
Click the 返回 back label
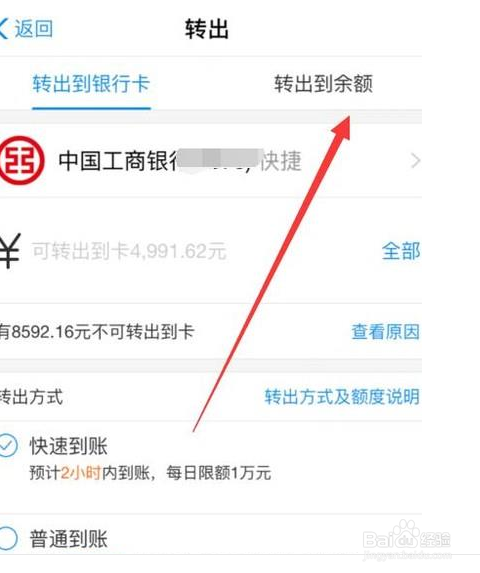click(34, 29)
